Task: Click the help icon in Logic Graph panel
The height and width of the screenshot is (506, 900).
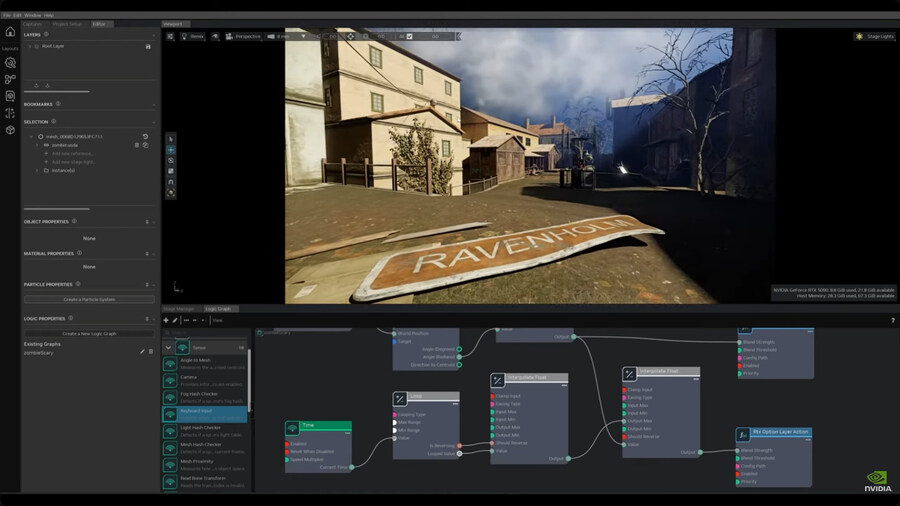Action: (892, 320)
